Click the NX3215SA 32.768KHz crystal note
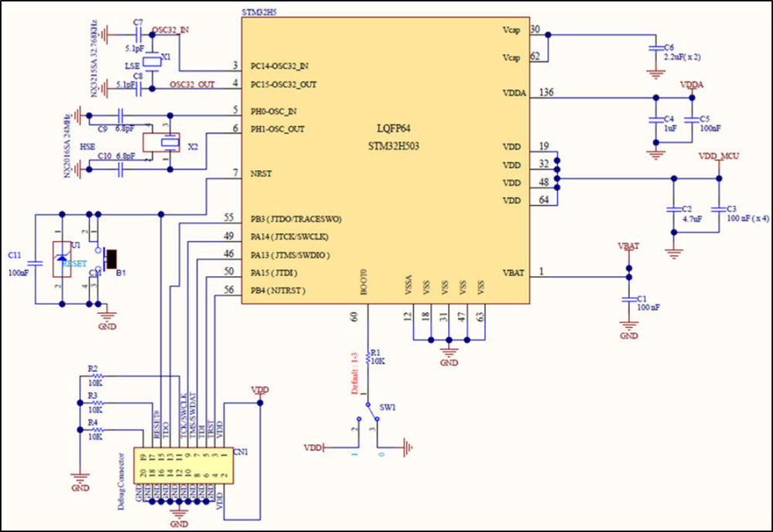773x532 pixels. [x=94, y=58]
